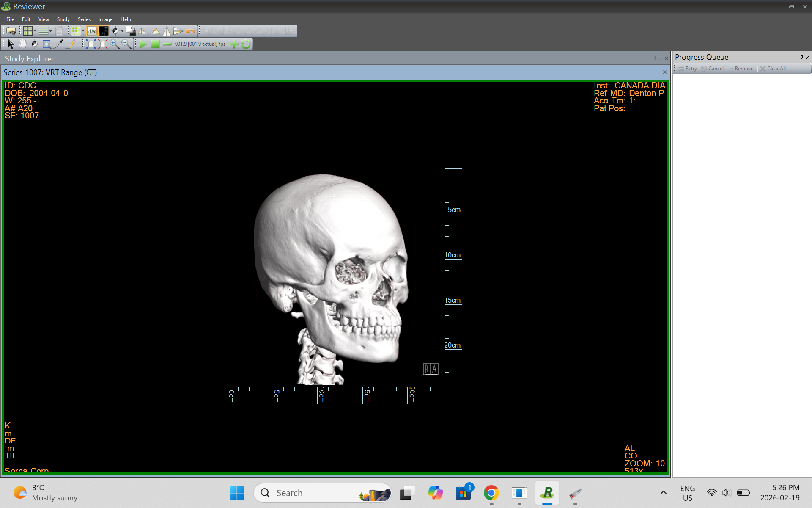Screen dimensions: 812x508
Task: Toggle the Abc text annotations overlay
Action: click(91, 30)
